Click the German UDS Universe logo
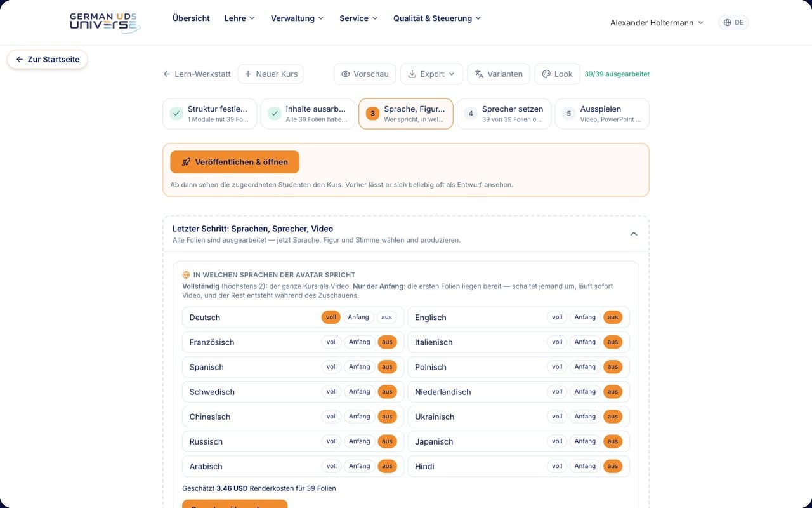This screenshot has height=508, width=812. (105, 22)
